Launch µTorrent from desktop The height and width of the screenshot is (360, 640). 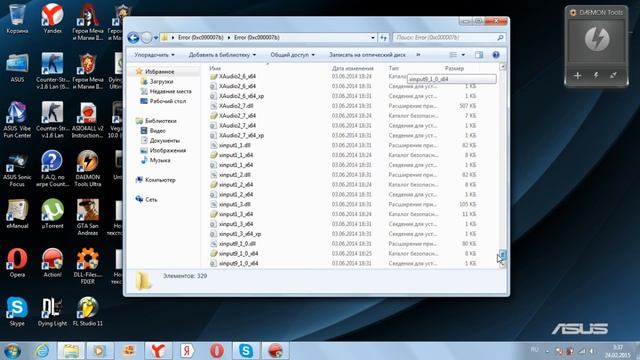point(52,213)
